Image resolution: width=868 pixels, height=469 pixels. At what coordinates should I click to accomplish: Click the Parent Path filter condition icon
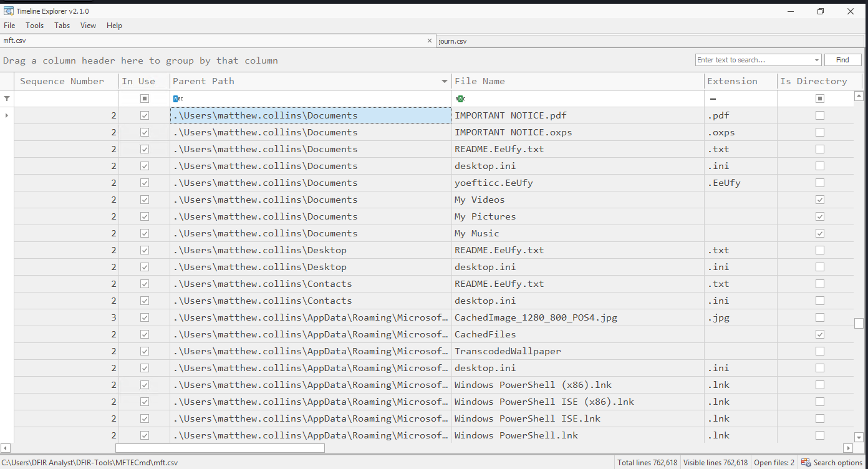[x=178, y=99]
